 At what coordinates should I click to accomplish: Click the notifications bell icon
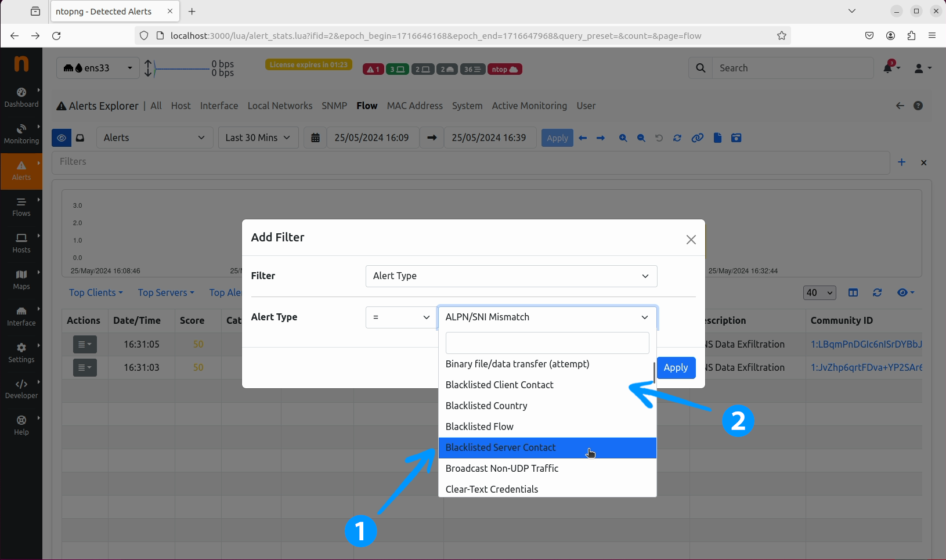pyautogui.click(x=888, y=68)
